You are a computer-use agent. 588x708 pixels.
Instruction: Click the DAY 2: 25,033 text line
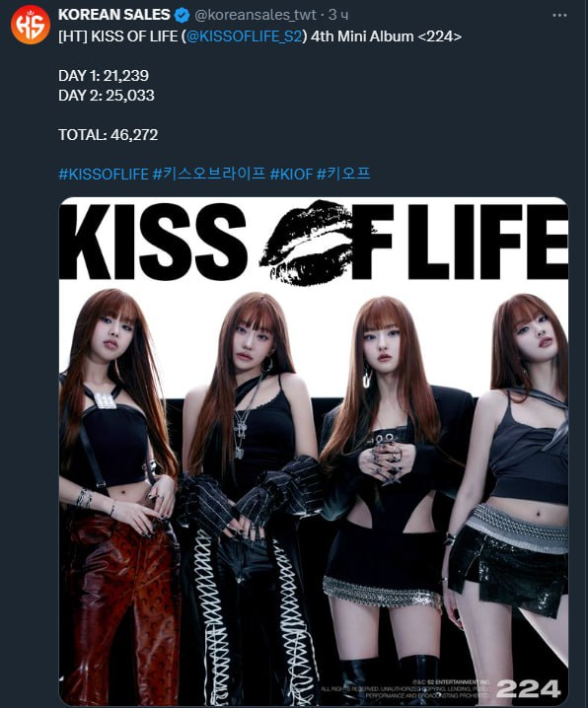click(x=107, y=96)
